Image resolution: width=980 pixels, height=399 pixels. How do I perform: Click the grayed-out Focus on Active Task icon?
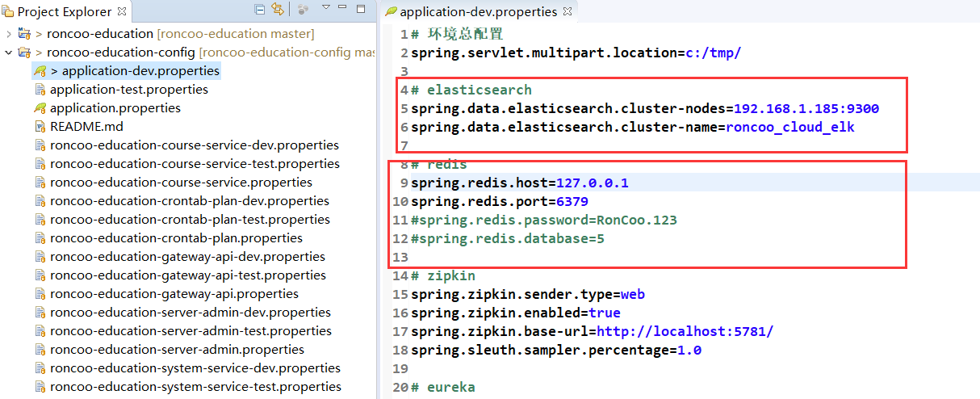(303, 10)
